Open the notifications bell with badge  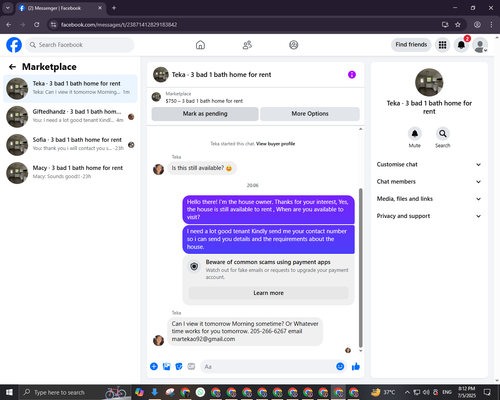[461, 45]
